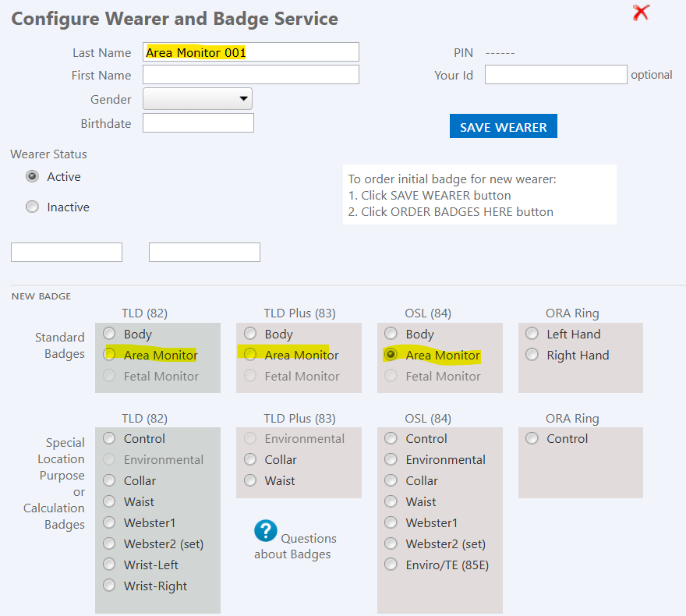The height and width of the screenshot is (616, 686).
Task: Click the Your Id optional field
Action: (555, 75)
